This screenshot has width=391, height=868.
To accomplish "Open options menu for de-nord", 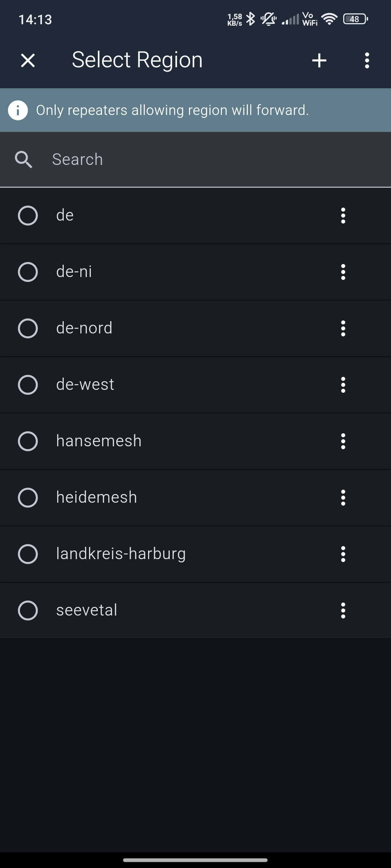I will (343, 328).
